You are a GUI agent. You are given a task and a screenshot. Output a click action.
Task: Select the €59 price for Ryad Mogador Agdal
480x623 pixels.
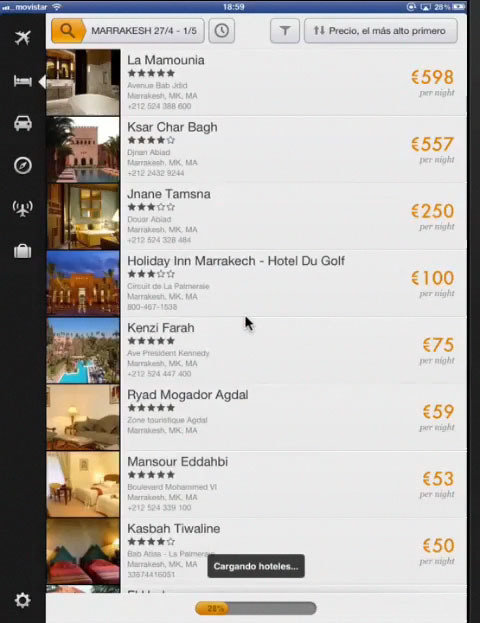click(x=438, y=412)
